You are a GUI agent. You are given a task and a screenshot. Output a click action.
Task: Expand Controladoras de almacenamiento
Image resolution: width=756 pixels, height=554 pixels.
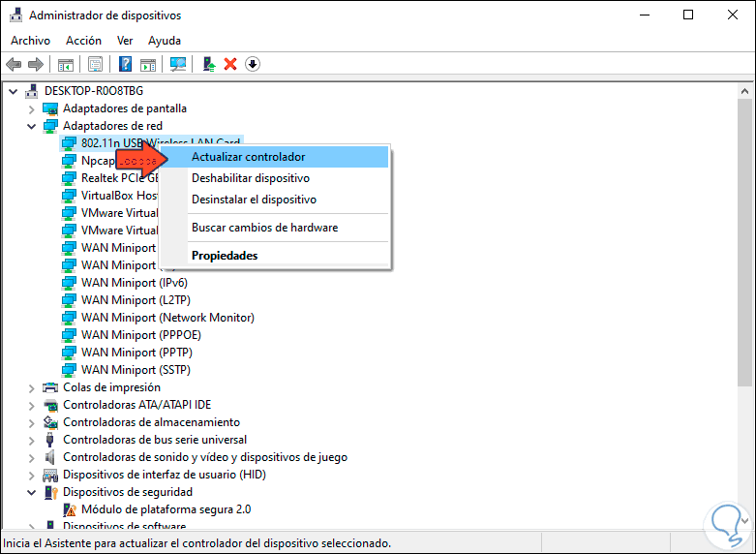31,422
